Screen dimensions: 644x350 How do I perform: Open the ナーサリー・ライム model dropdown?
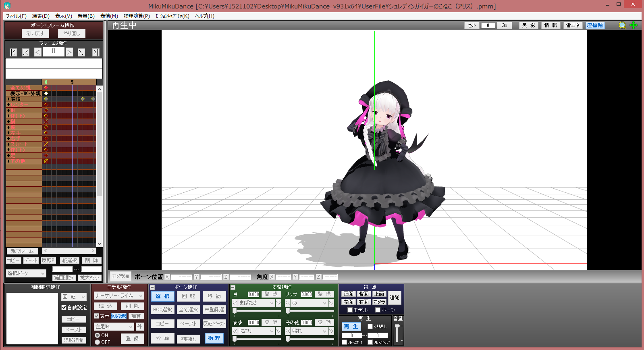point(119,296)
